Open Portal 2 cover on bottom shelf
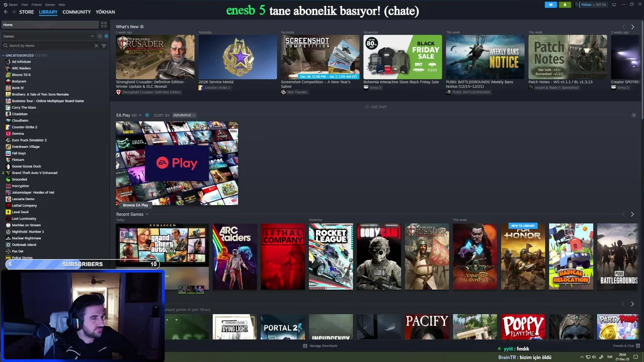 click(x=283, y=327)
